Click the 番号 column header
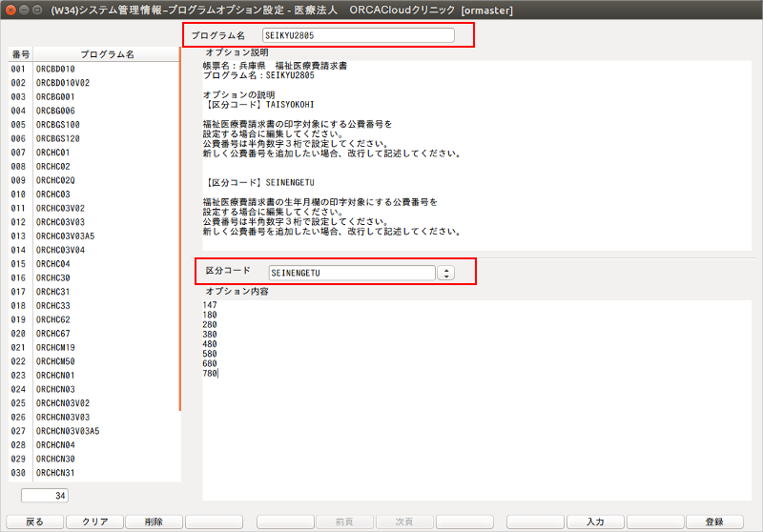 click(x=20, y=54)
